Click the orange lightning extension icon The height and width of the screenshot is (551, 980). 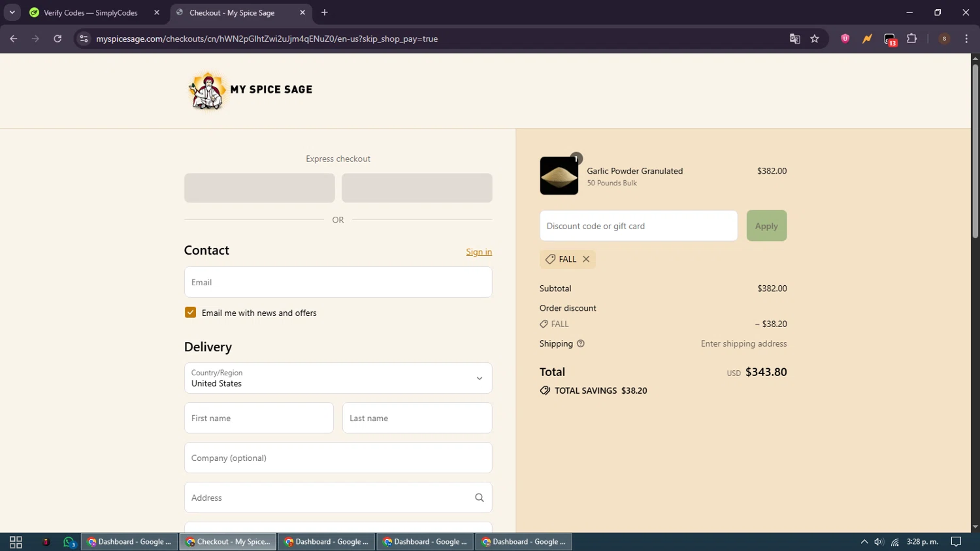click(x=867, y=39)
